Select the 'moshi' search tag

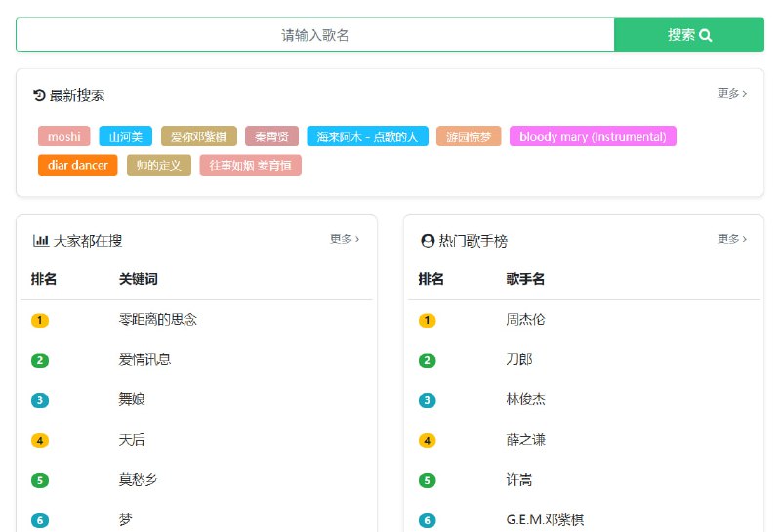coord(64,137)
